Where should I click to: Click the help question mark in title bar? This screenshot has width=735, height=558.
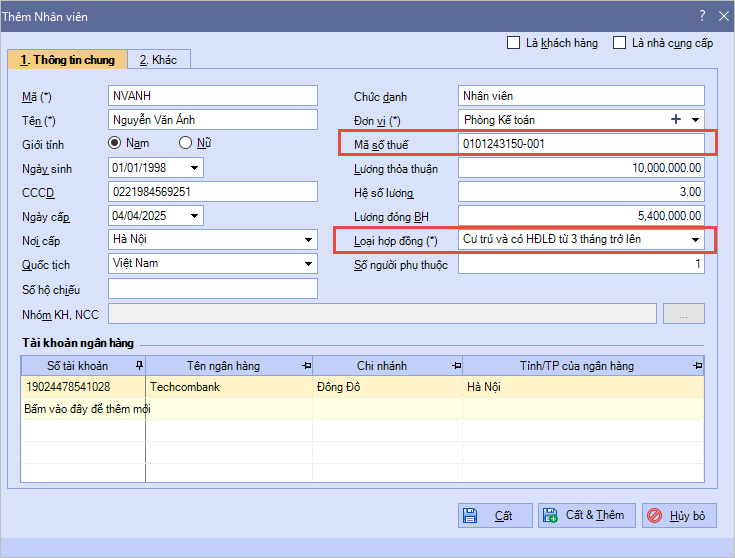(702, 15)
